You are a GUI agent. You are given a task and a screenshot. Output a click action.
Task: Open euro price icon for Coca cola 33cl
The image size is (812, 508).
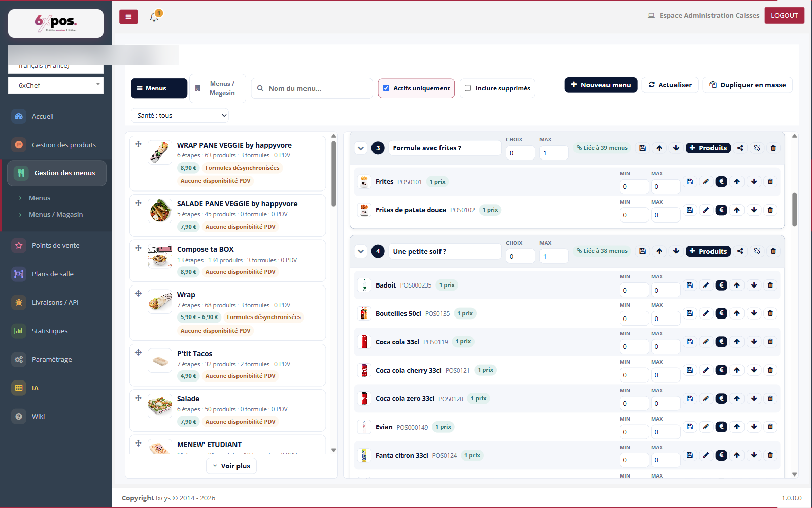721,342
